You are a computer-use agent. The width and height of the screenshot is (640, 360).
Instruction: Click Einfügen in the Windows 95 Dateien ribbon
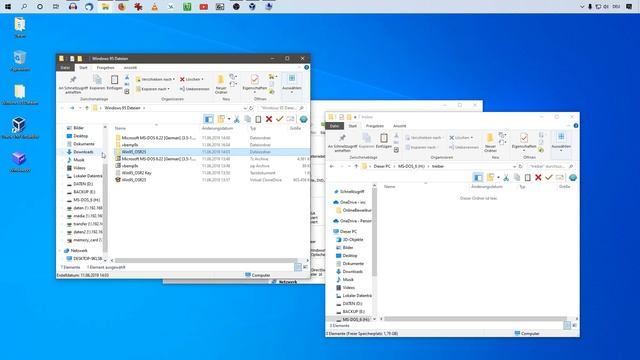pos(115,82)
